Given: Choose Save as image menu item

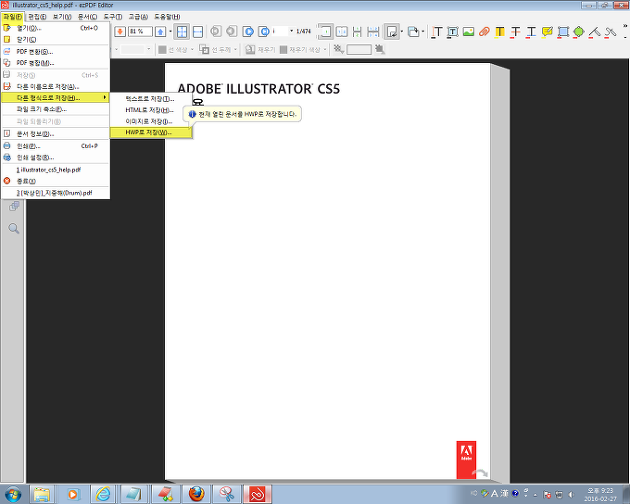Looking at the screenshot, I should pos(151,121).
